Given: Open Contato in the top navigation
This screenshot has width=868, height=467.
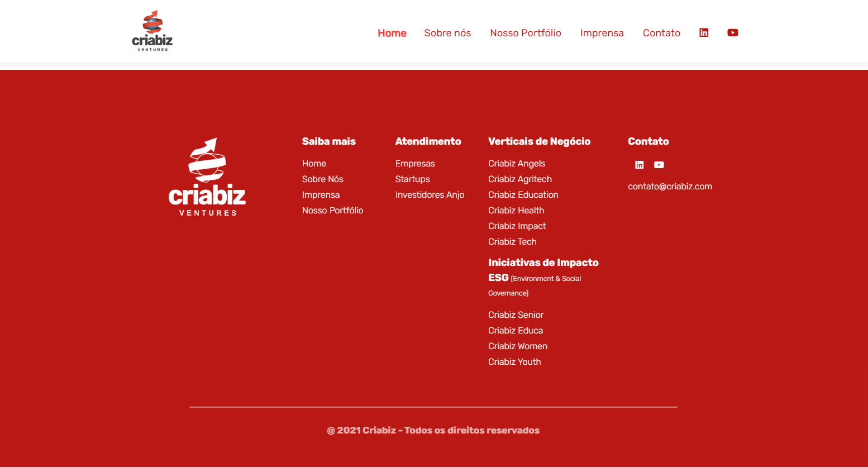Looking at the screenshot, I should click(661, 33).
